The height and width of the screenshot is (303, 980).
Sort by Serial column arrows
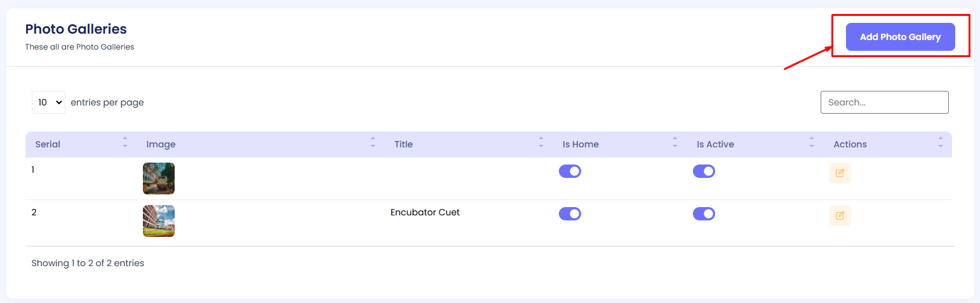point(125,143)
